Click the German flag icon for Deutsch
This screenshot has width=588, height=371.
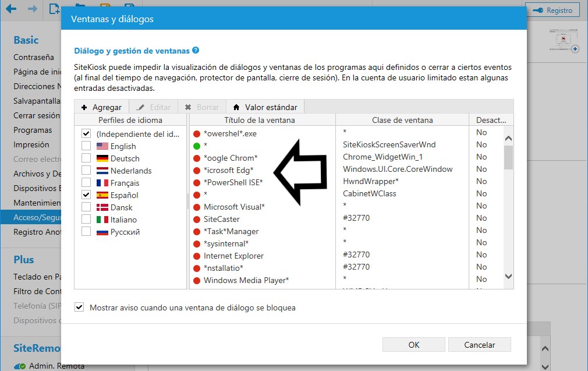click(x=102, y=158)
